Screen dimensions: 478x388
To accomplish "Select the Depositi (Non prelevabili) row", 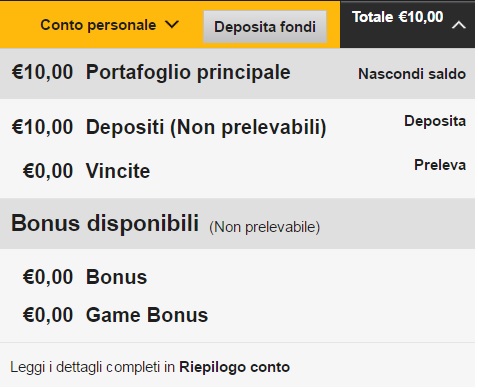I will coord(237,127).
